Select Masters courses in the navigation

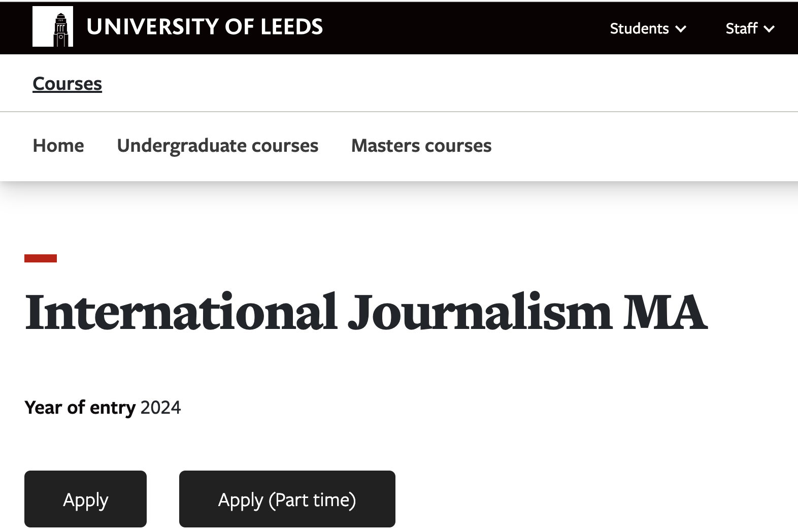421,146
